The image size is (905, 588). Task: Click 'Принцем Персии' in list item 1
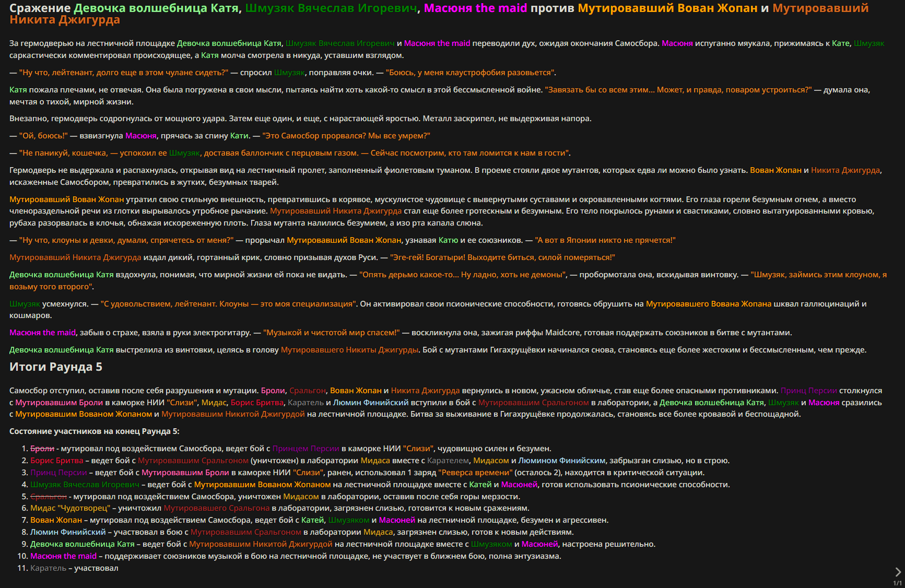click(x=306, y=449)
